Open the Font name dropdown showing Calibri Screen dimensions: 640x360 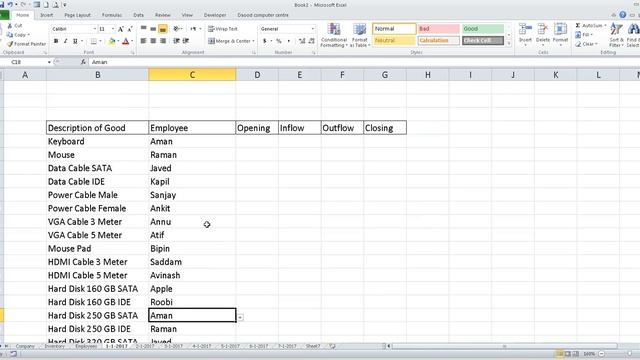click(x=94, y=29)
